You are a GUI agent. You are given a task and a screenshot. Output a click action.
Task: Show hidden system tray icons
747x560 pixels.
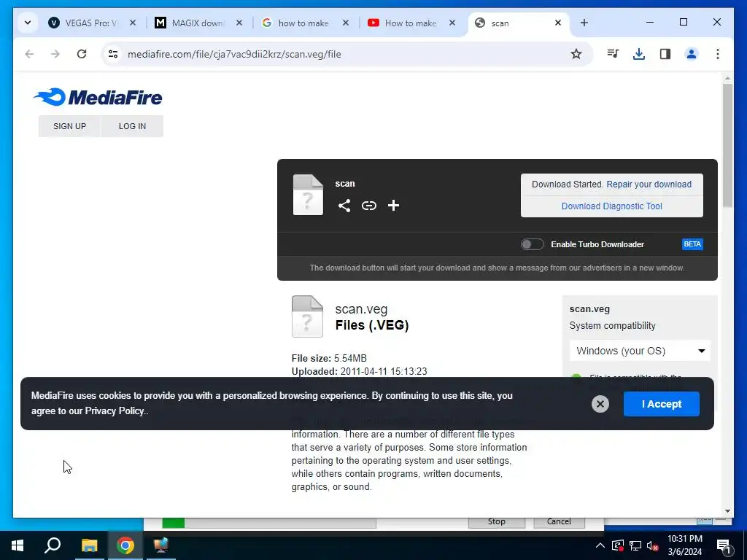click(600, 545)
